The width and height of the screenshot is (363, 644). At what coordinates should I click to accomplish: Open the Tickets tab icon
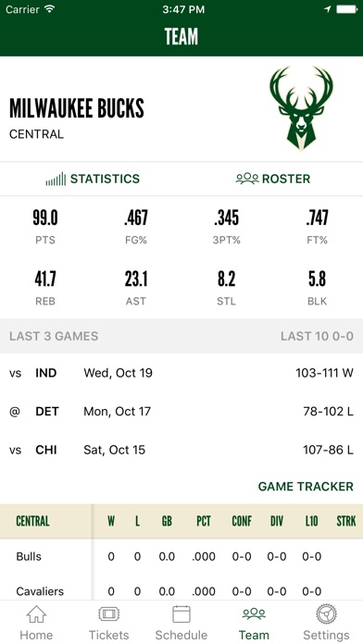coord(109,614)
